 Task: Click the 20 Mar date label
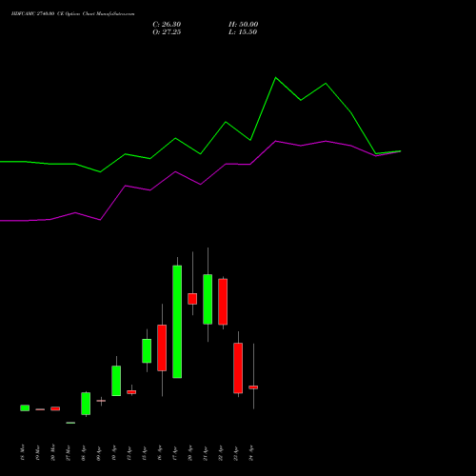pyautogui.click(x=53, y=453)
